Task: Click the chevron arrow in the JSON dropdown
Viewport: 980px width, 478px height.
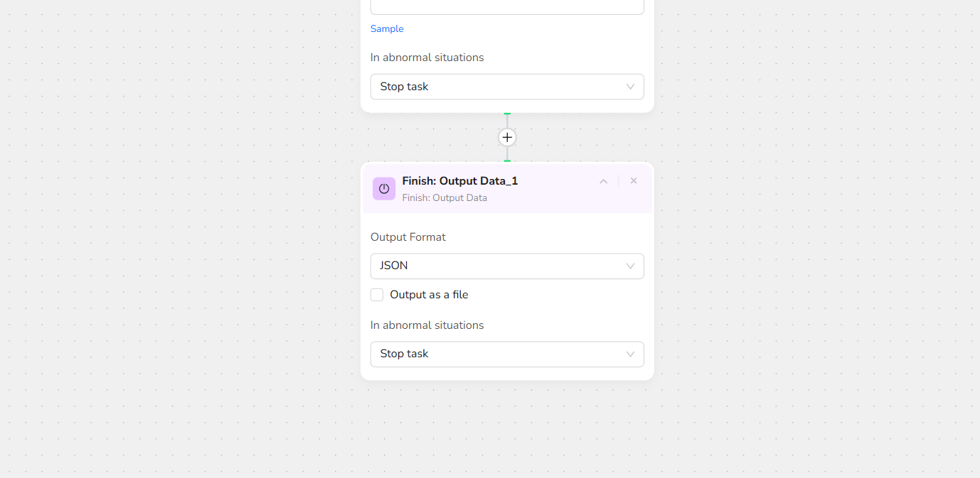Action: (630, 266)
